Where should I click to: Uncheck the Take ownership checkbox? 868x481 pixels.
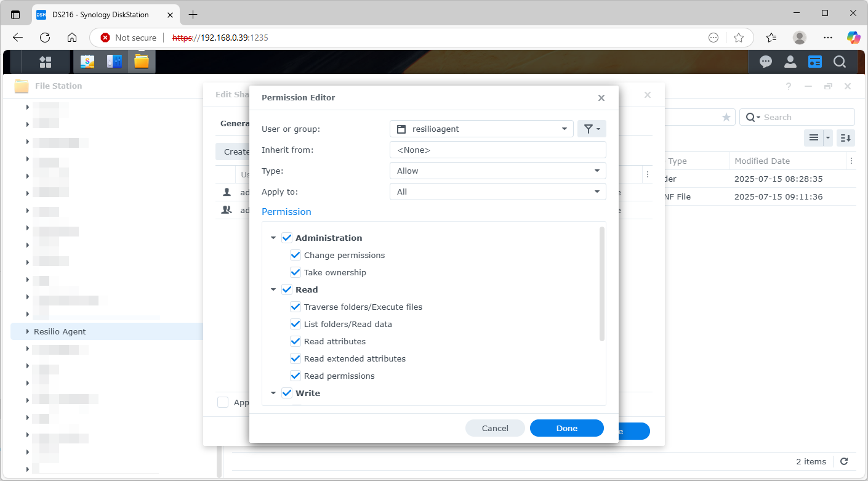pyautogui.click(x=295, y=272)
